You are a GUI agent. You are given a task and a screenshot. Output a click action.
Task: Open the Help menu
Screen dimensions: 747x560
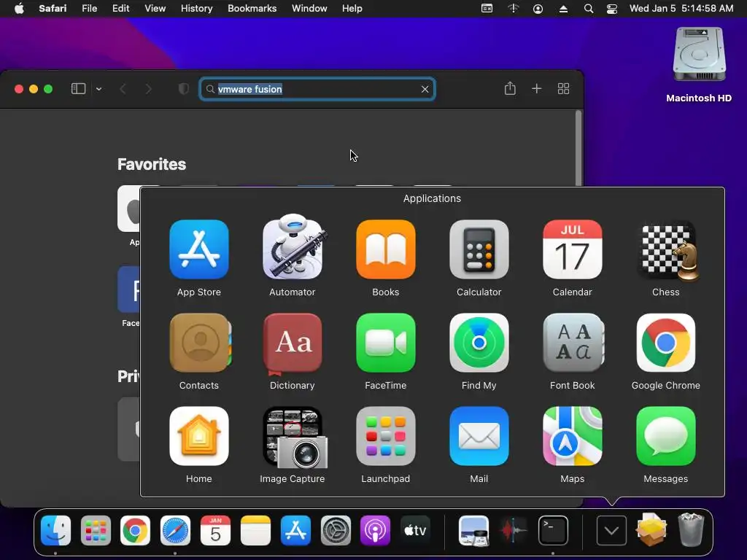[352, 9]
